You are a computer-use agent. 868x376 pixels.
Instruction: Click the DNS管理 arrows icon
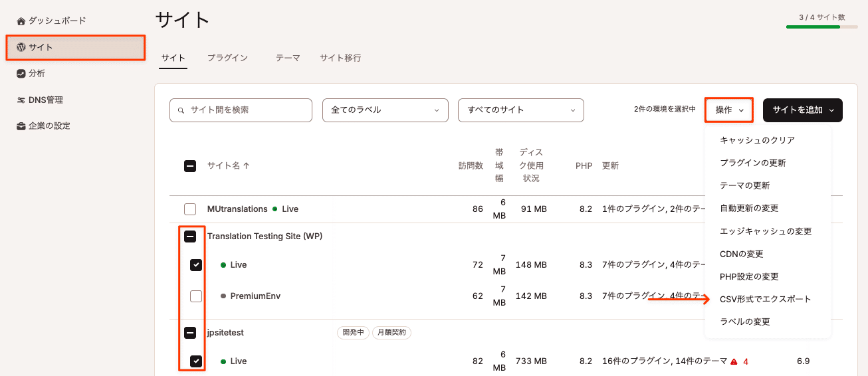point(21,100)
